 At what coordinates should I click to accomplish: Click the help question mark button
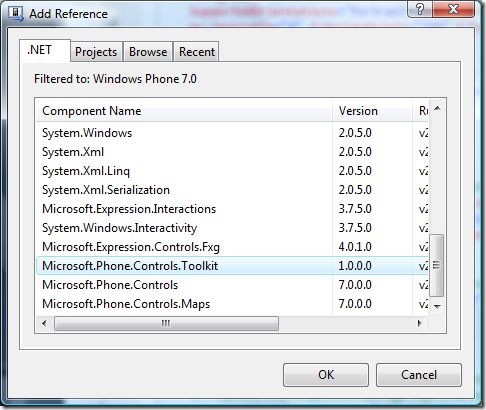tap(420, 9)
